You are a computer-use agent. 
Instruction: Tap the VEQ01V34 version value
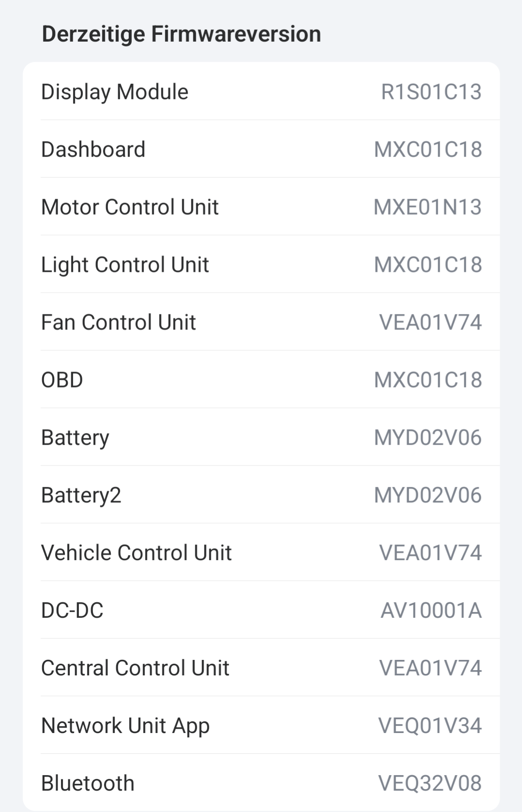click(430, 726)
